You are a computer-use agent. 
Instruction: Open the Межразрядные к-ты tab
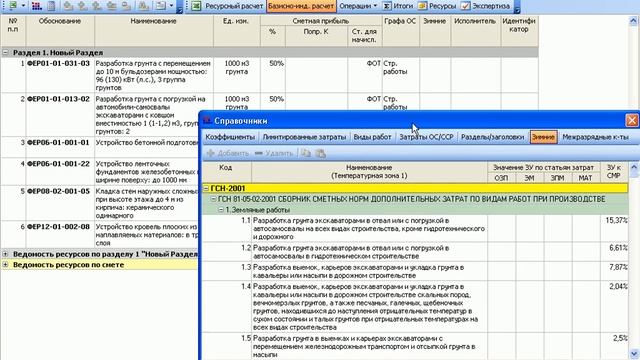[x=595, y=137]
